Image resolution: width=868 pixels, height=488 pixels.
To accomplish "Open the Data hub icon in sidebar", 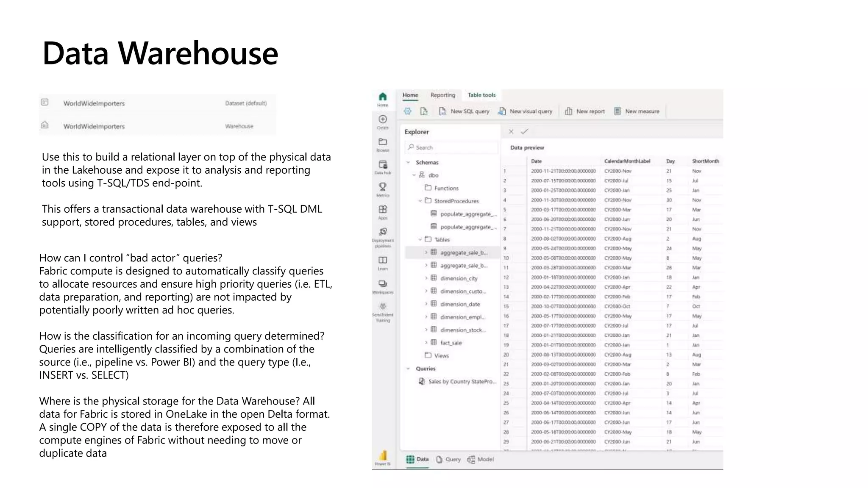I will tap(383, 164).
